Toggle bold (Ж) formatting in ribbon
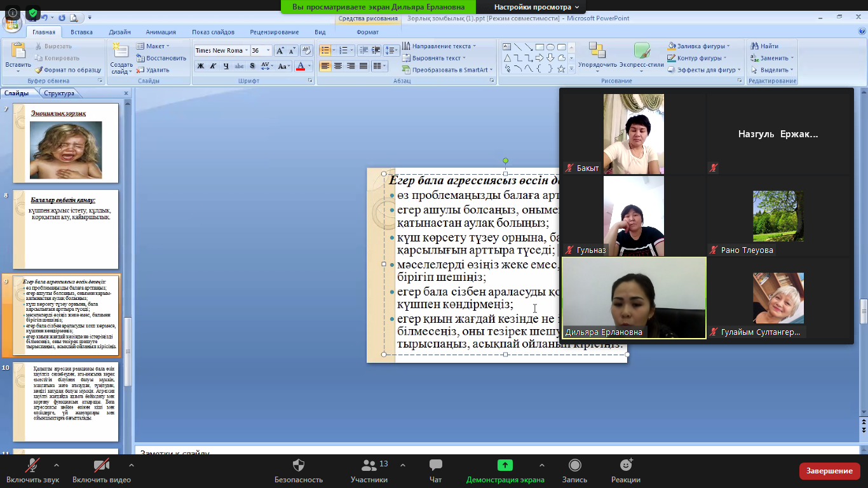Screen dimensions: 868x488 [x=200, y=66]
